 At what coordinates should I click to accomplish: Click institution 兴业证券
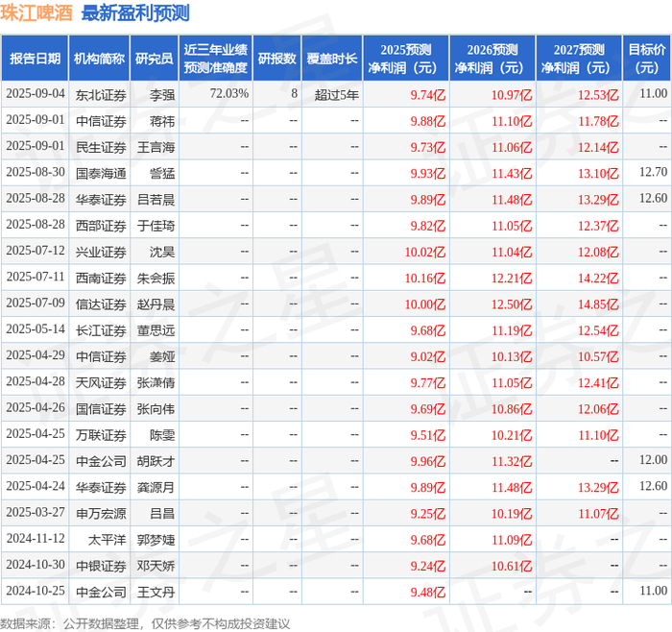tap(101, 252)
